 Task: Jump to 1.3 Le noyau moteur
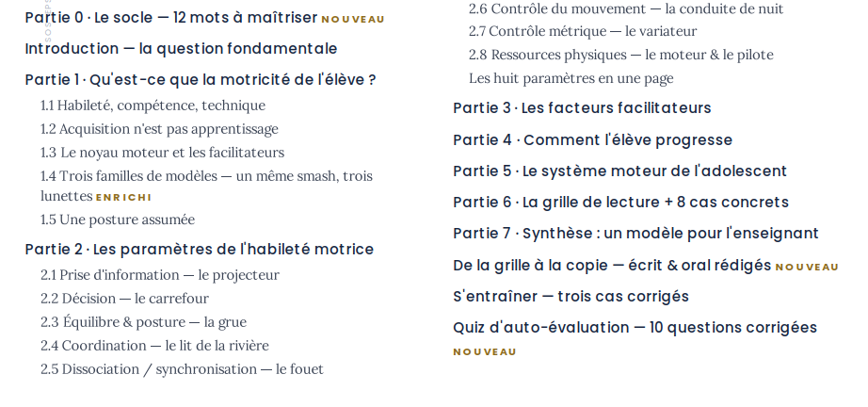click(x=162, y=153)
